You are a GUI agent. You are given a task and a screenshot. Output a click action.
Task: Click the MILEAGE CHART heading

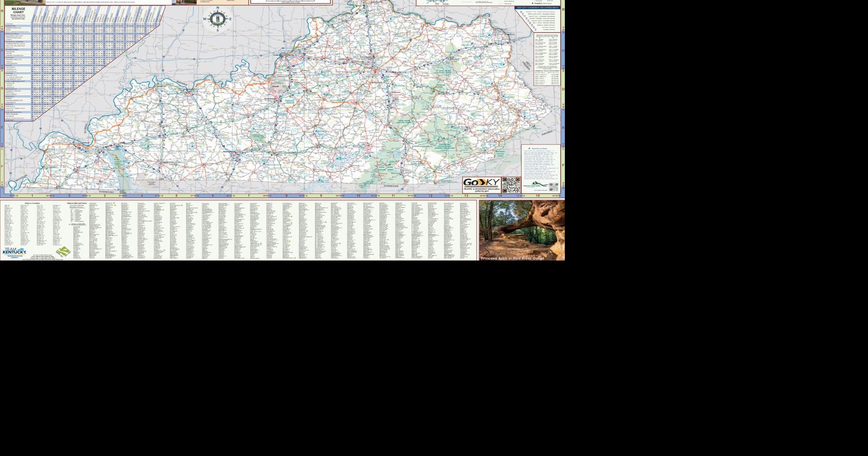pos(19,10)
